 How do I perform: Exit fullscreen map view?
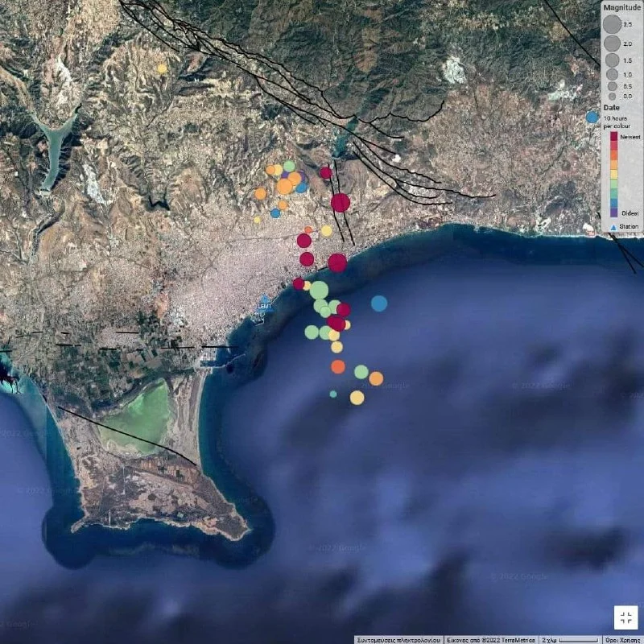point(625,617)
